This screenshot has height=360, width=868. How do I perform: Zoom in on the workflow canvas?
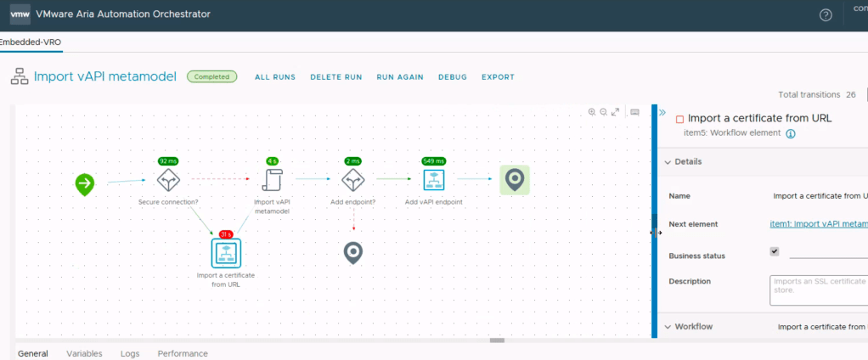(592, 112)
